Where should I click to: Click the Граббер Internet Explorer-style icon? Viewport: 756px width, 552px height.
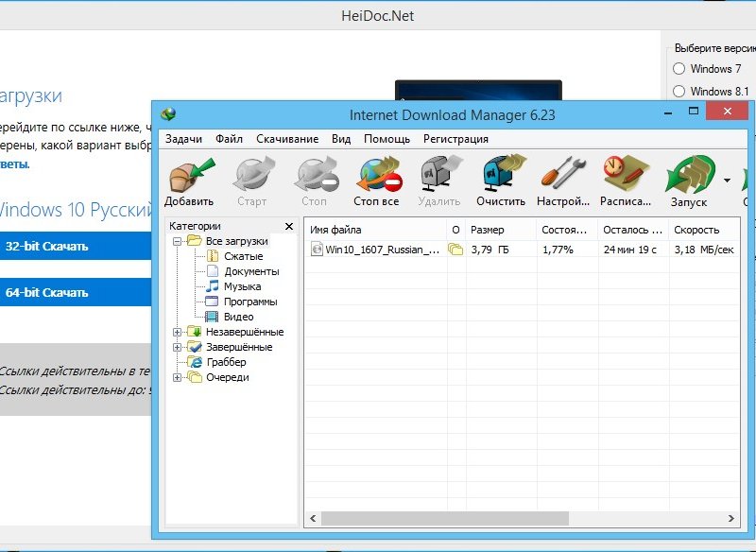coord(196,362)
